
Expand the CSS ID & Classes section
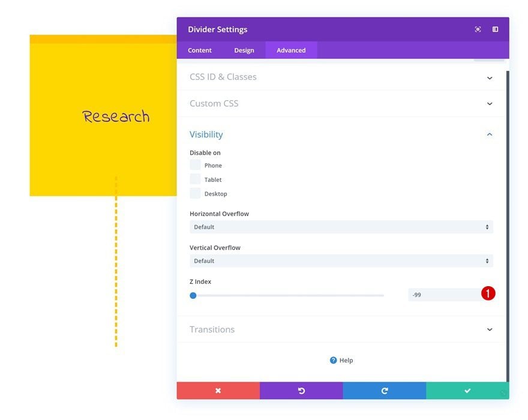coord(341,77)
